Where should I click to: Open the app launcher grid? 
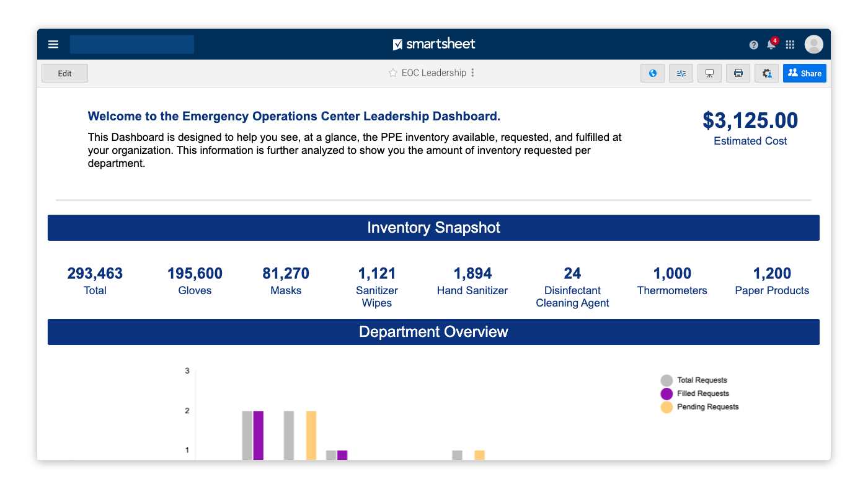click(790, 45)
